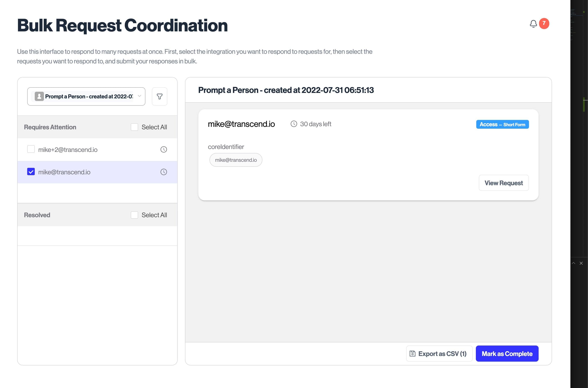Click the mike@transcend.io coreIdentifier pill

pos(236,160)
